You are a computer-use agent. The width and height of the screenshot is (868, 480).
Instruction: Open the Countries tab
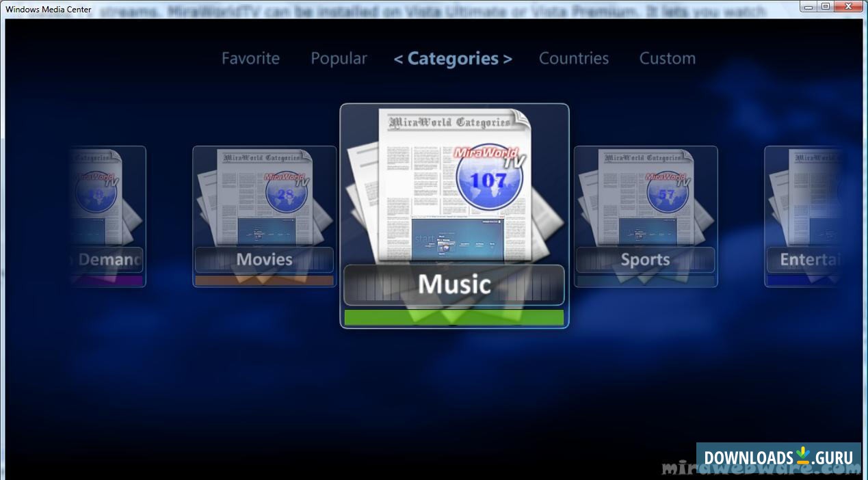(x=574, y=58)
